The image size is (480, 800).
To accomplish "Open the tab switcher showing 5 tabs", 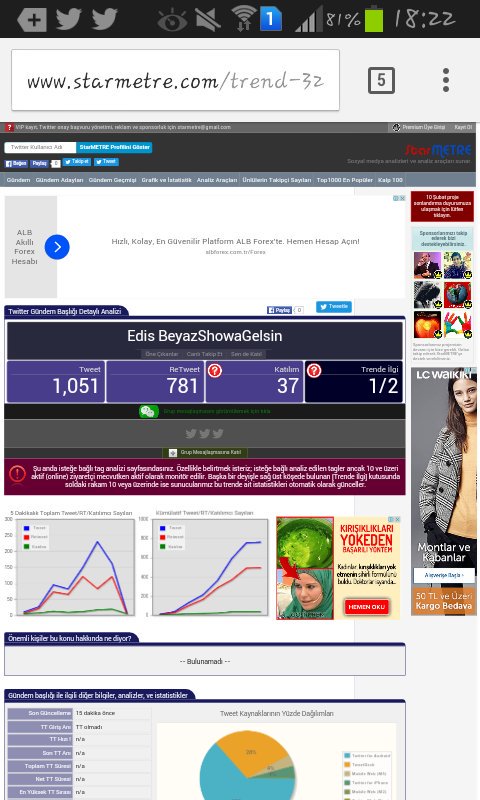I will (x=381, y=80).
